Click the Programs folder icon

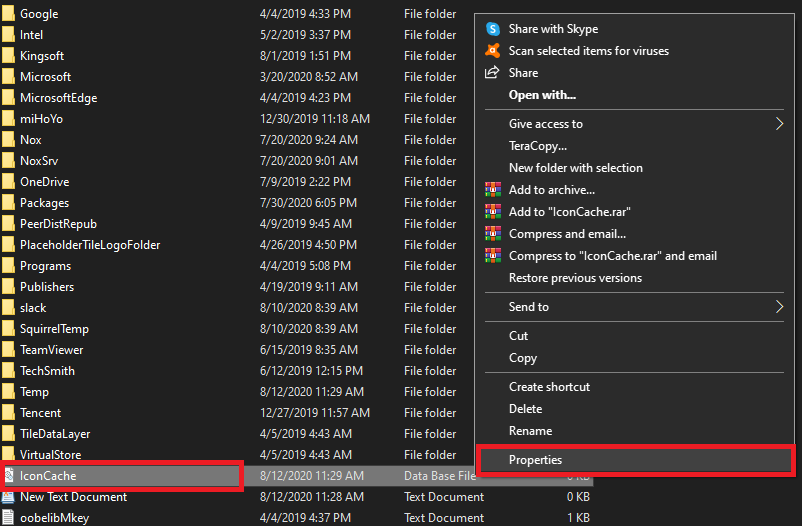pyautogui.click(x=8, y=266)
